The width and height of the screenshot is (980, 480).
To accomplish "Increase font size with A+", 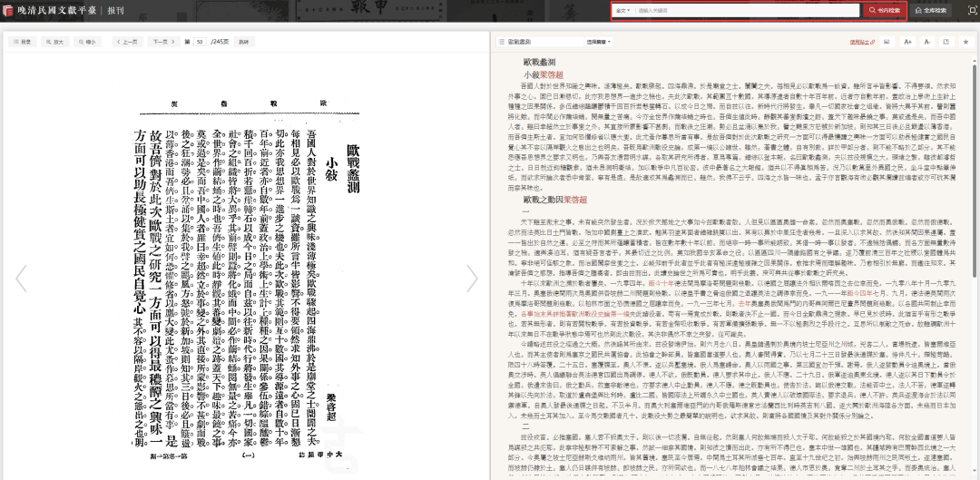I will [x=907, y=42].
